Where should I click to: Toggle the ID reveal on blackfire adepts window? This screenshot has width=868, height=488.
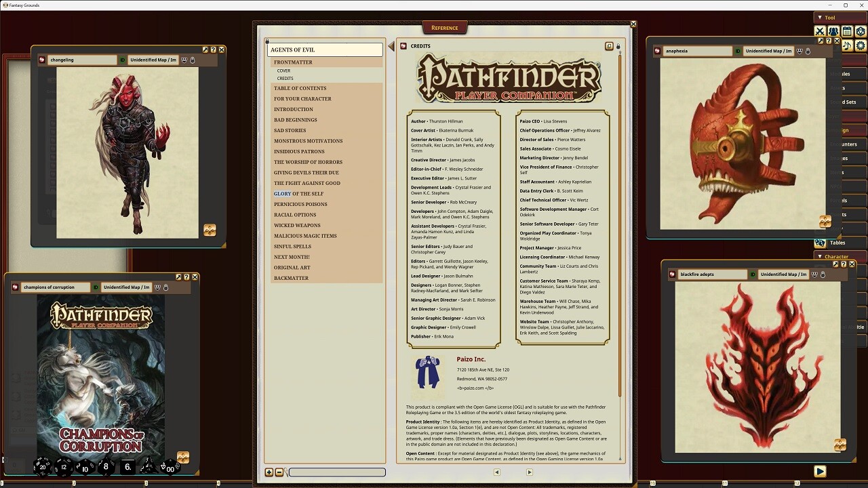click(x=753, y=274)
